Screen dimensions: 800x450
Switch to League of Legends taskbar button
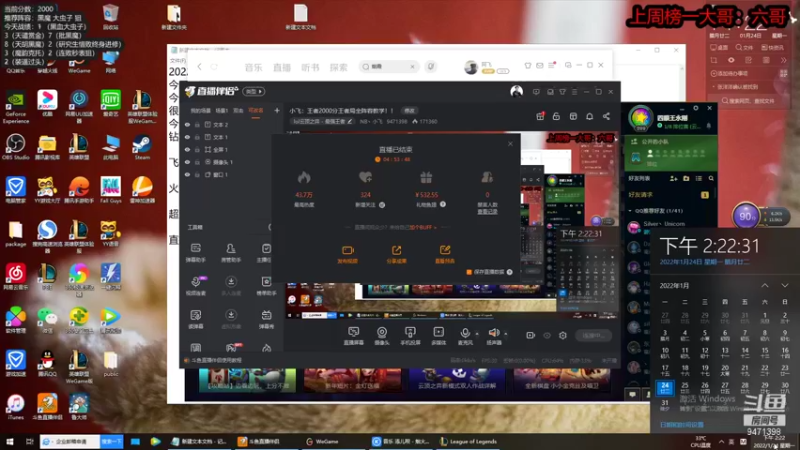pyautogui.click(x=468, y=441)
